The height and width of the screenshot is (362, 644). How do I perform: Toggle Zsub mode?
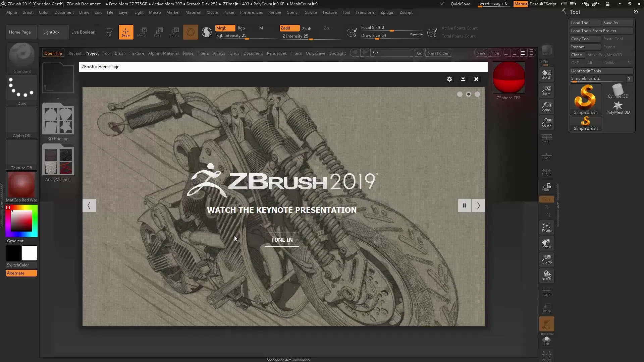pyautogui.click(x=307, y=28)
